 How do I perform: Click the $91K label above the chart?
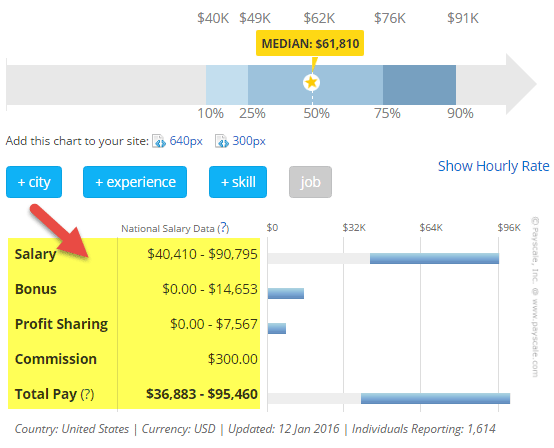tap(463, 18)
